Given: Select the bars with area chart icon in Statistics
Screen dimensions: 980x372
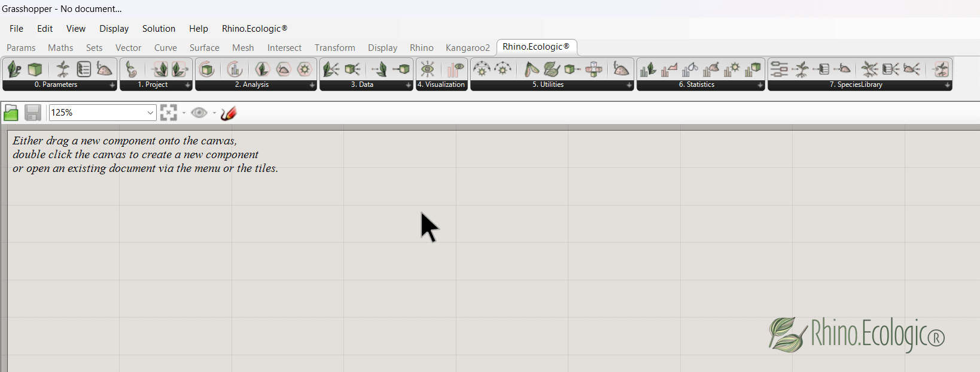Looking at the screenshot, I should click(x=669, y=69).
